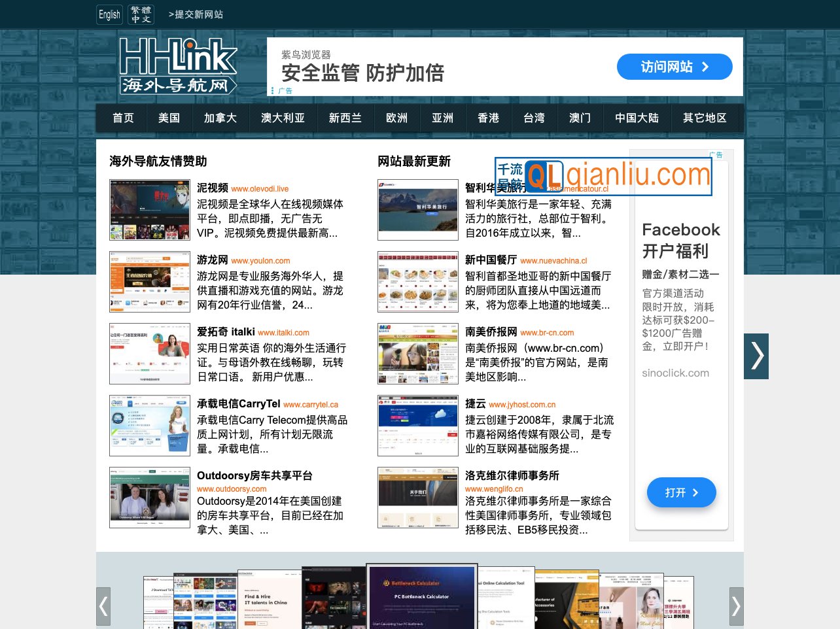Screen dimensions: 840x629
Task: Click the 捷云 cloud site thumbnail
Action: coord(417,425)
